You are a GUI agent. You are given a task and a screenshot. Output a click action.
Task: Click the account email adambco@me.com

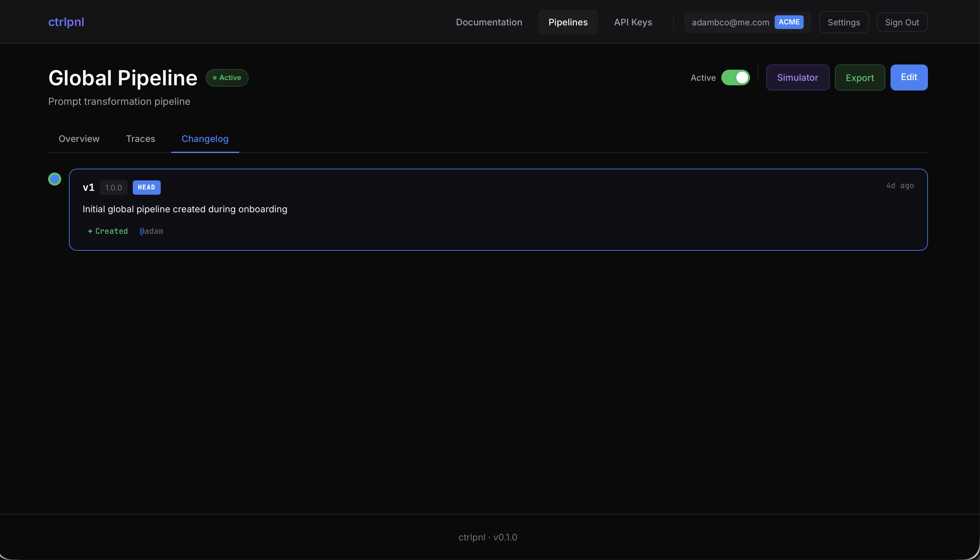pos(730,22)
